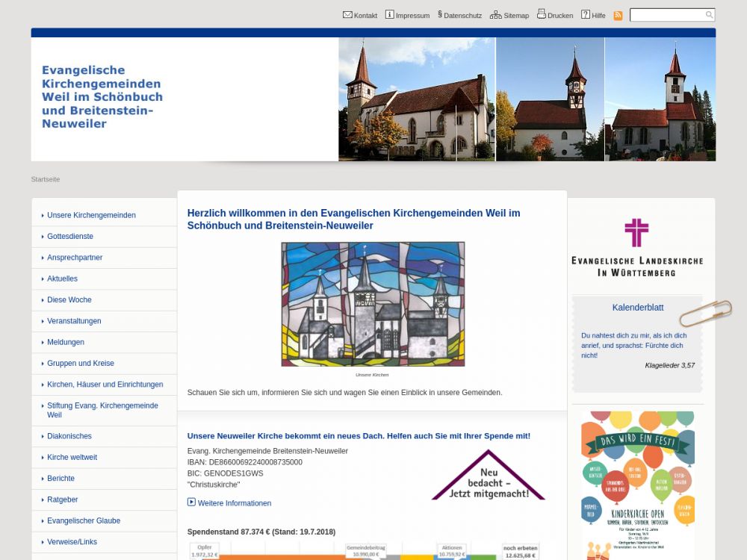The width and height of the screenshot is (747, 560).
Task: Open Veranstaltungen from the sidebar
Action: (74, 321)
